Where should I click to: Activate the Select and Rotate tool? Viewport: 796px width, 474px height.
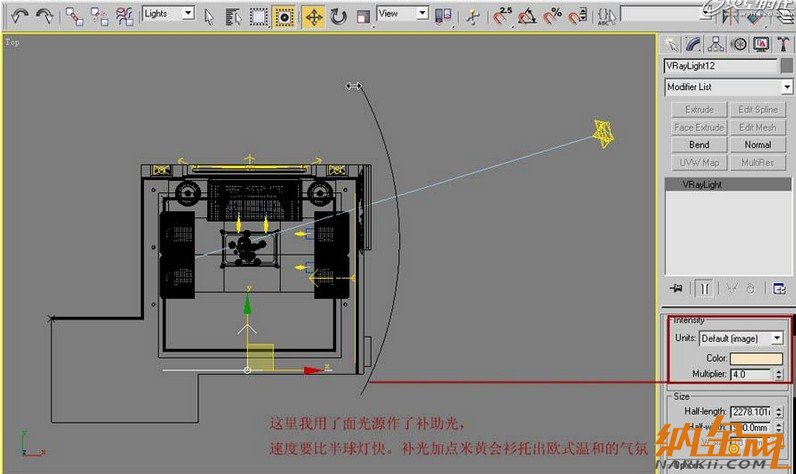coord(338,15)
